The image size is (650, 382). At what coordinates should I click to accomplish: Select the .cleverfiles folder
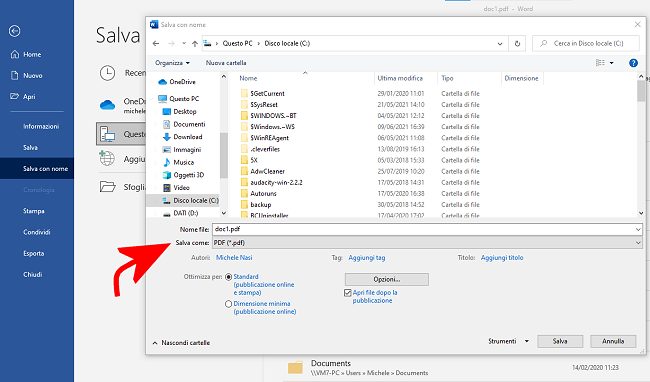[x=265, y=149]
